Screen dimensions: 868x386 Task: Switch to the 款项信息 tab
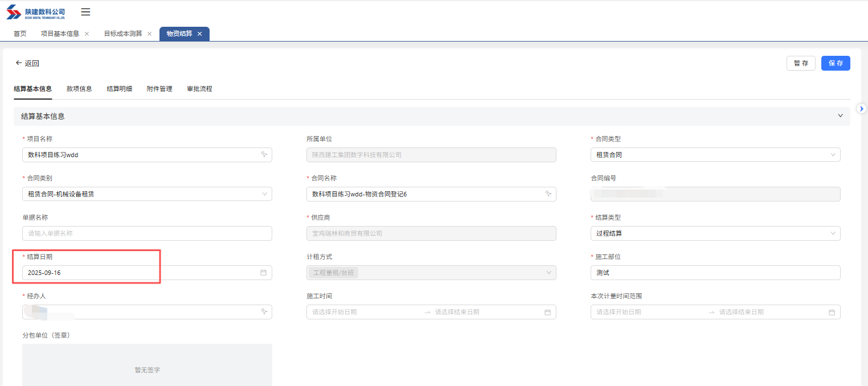(x=79, y=89)
